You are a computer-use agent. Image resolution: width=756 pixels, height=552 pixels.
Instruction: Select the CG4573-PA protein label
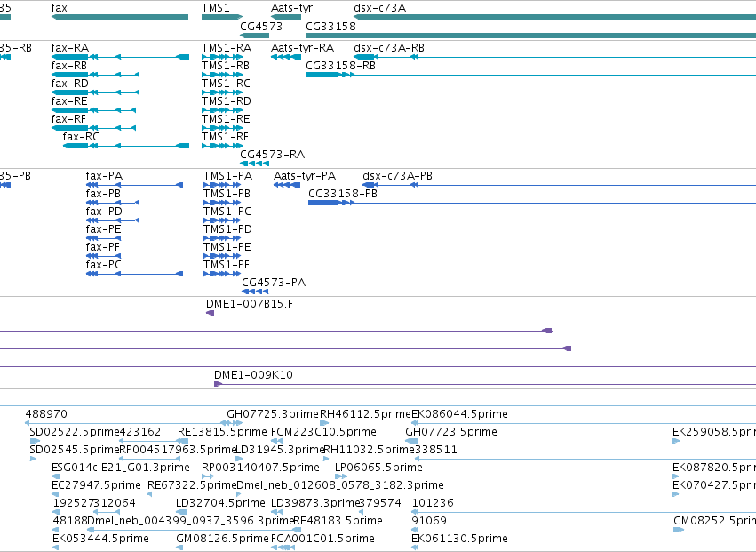pos(274,283)
